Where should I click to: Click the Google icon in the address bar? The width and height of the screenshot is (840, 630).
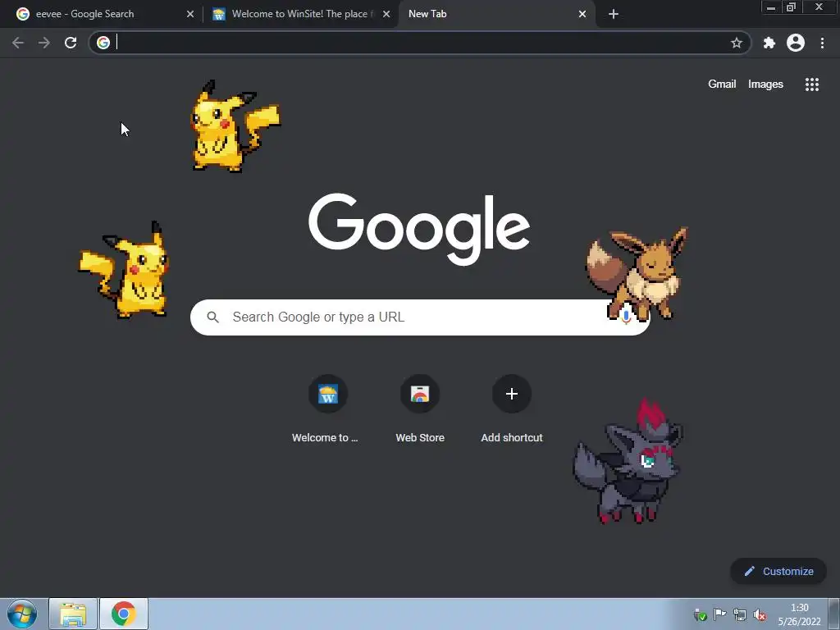[103, 43]
